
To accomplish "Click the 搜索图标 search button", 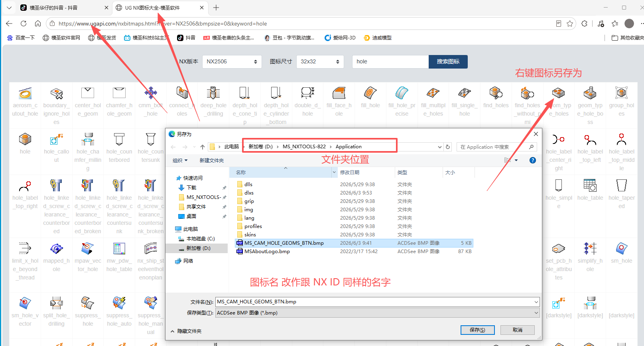I will point(448,62).
